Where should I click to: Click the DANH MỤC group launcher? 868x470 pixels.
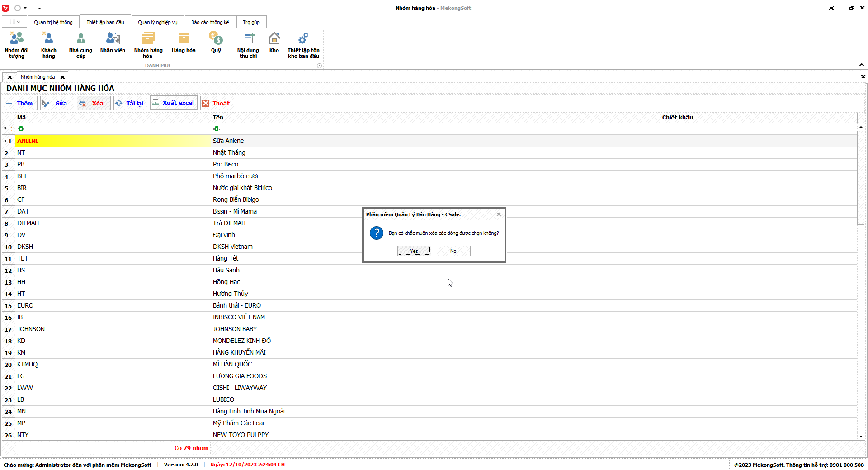point(319,66)
